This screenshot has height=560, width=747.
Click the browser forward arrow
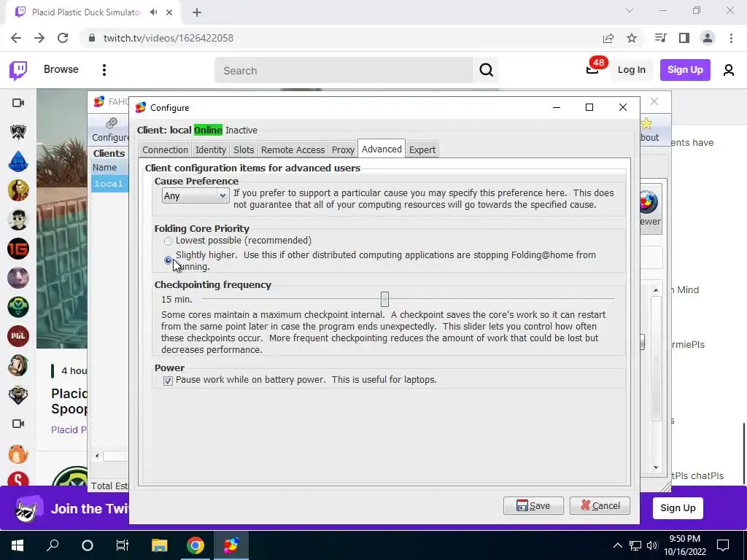(x=39, y=38)
